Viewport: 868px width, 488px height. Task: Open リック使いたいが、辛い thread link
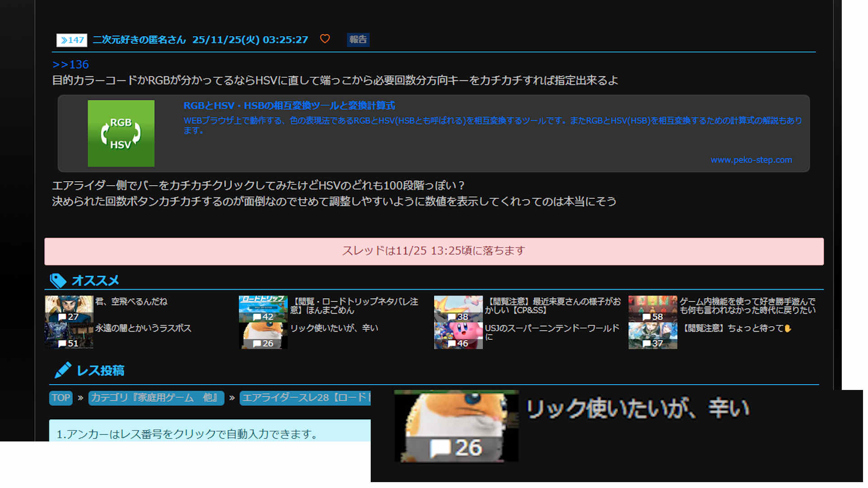[334, 328]
